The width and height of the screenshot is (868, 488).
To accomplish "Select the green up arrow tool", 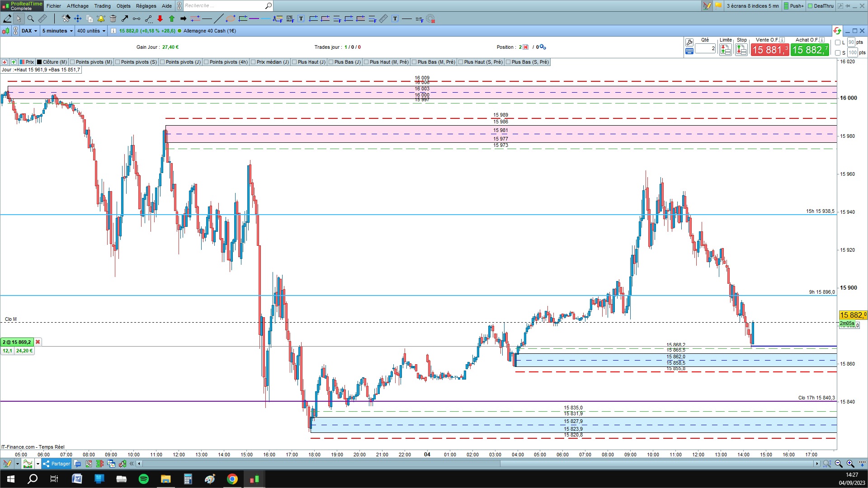I will click(172, 19).
